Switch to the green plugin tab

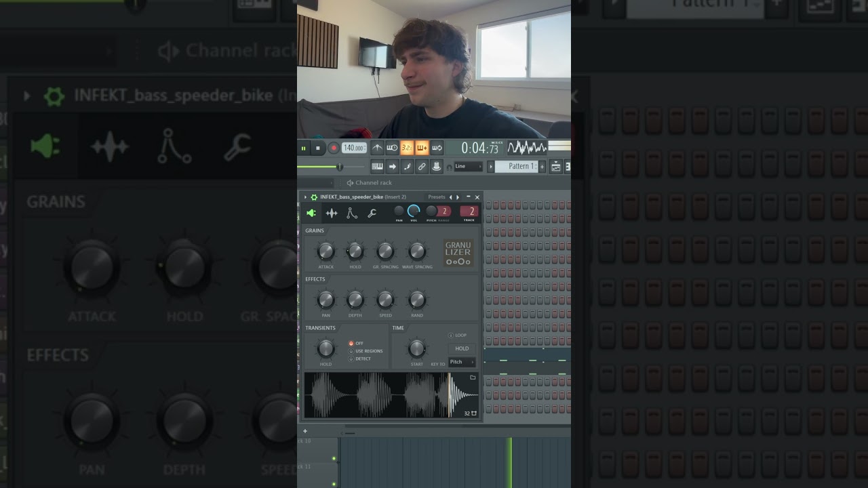point(311,213)
